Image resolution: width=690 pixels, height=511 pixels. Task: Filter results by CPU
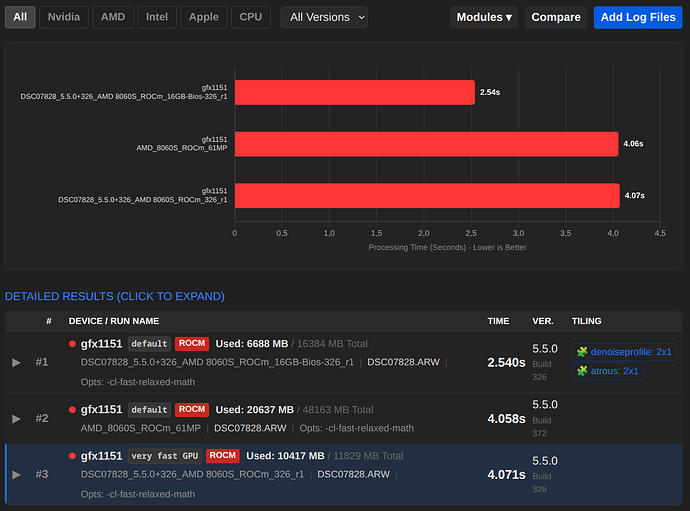[x=251, y=17]
